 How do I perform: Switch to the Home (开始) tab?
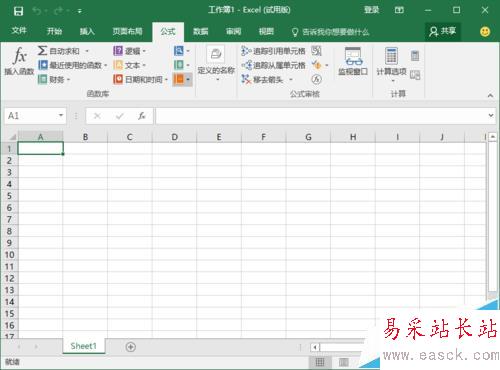tap(54, 31)
